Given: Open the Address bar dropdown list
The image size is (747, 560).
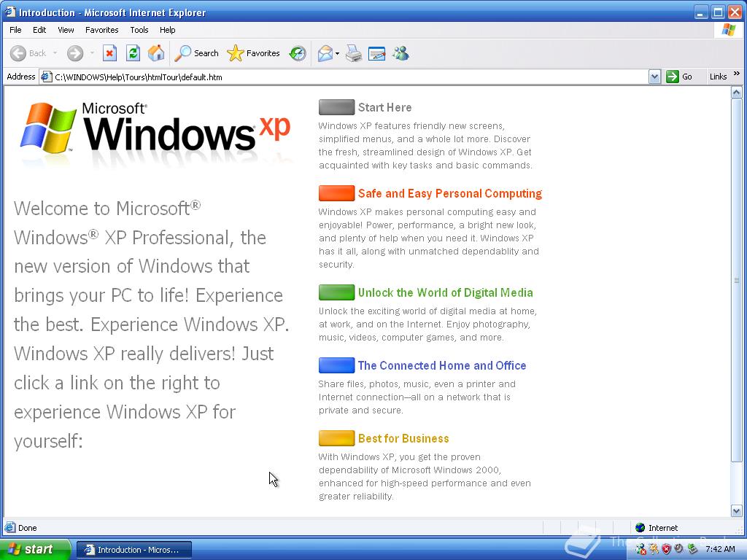Looking at the screenshot, I should pyautogui.click(x=654, y=77).
